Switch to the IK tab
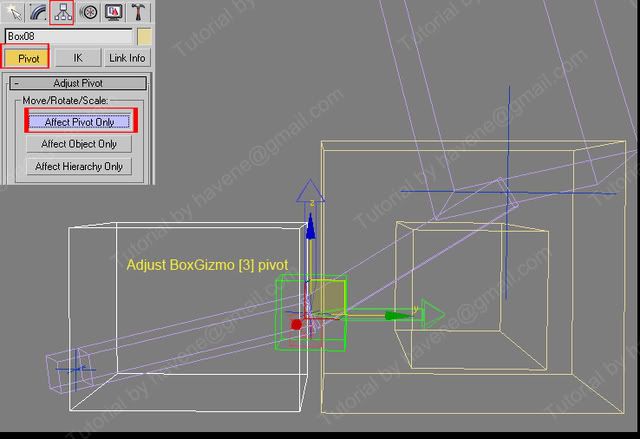Screen dimensions: 640x439 pos(78,58)
